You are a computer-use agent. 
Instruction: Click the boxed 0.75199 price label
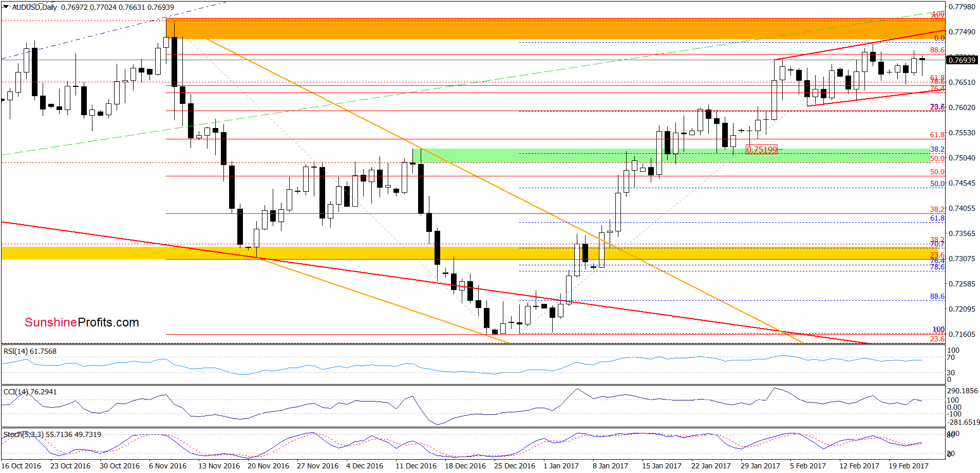762,150
